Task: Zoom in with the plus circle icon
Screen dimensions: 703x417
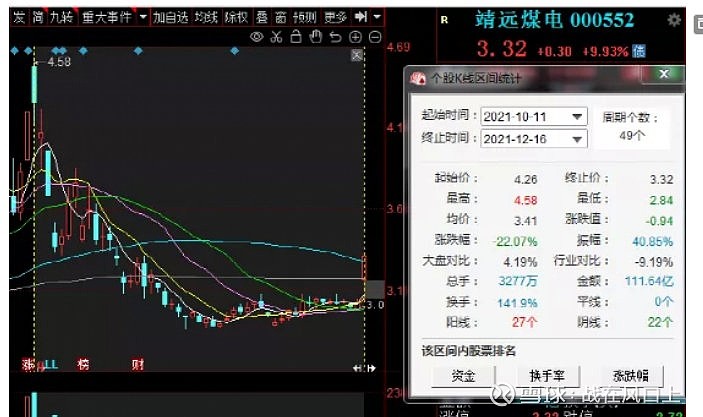Action: [x=355, y=37]
